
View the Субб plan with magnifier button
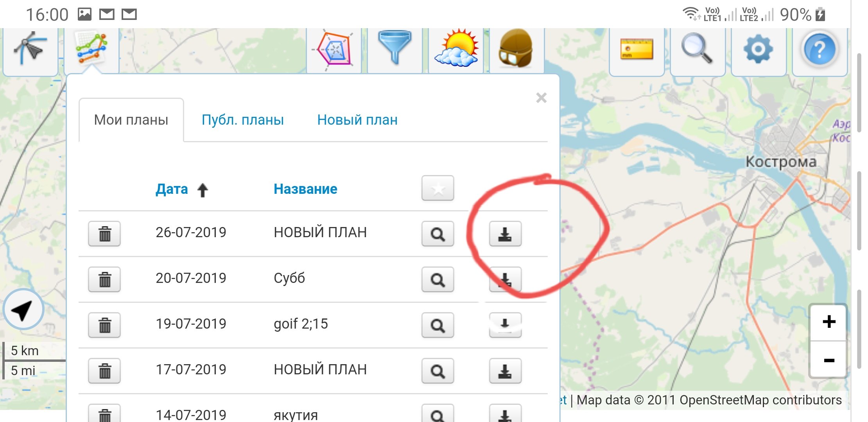pos(438,279)
